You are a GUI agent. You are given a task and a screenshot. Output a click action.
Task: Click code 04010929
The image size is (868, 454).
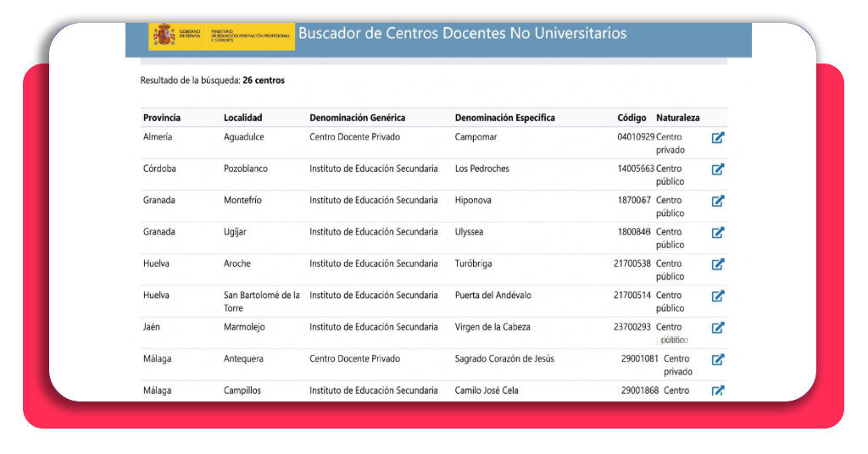pyautogui.click(x=636, y=136)
